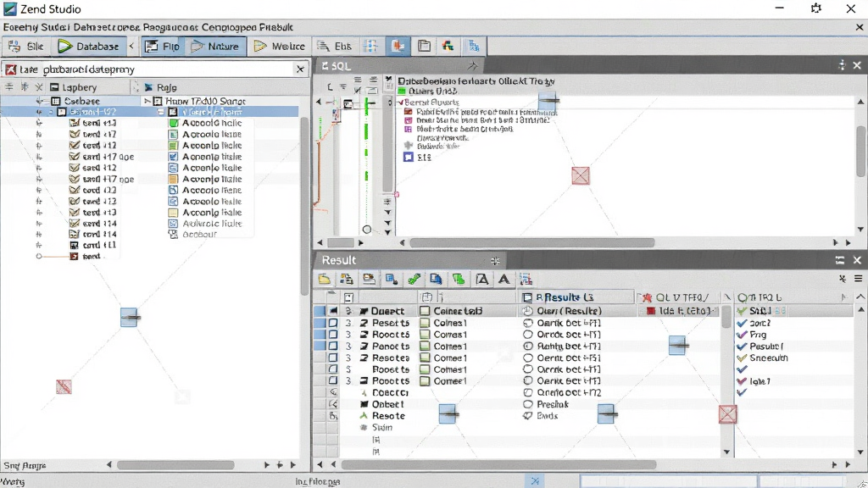Image resolution: width=868 pixels, height=488 pixels.
Task: Click the chevron arrow beside Database button
Action: (x=131, y=46)
